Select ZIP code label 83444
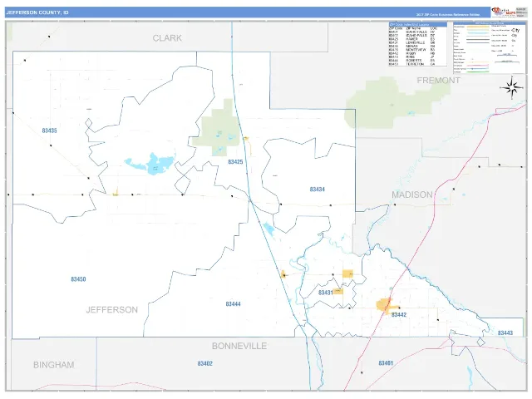 (x=233, y=304)
